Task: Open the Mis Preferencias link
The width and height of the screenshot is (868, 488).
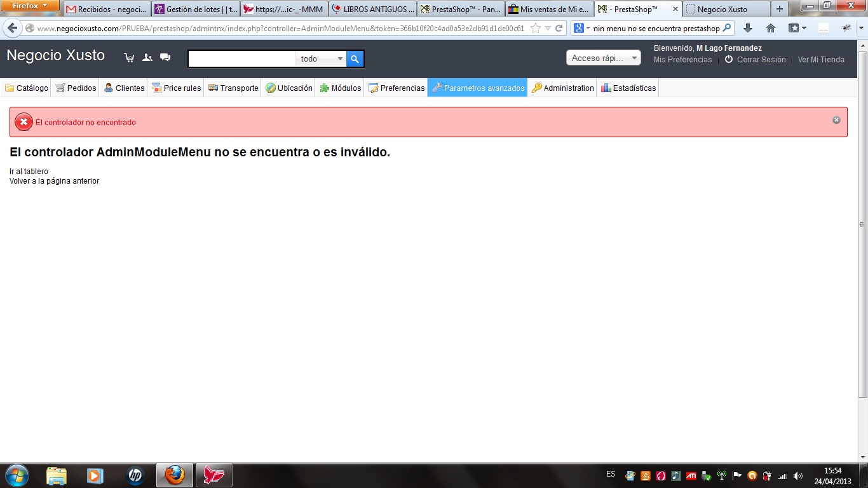Action: [682, 60]
